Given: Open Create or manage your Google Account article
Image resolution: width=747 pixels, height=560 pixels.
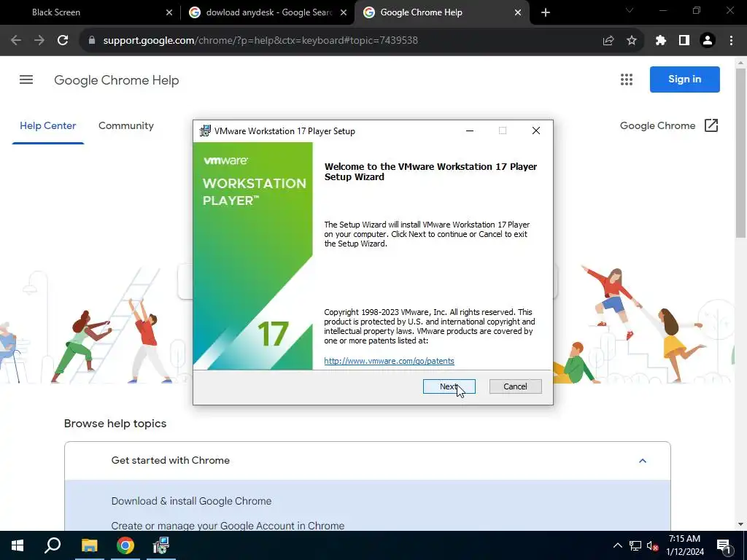Looking at the screenshot, I should 228,526.
